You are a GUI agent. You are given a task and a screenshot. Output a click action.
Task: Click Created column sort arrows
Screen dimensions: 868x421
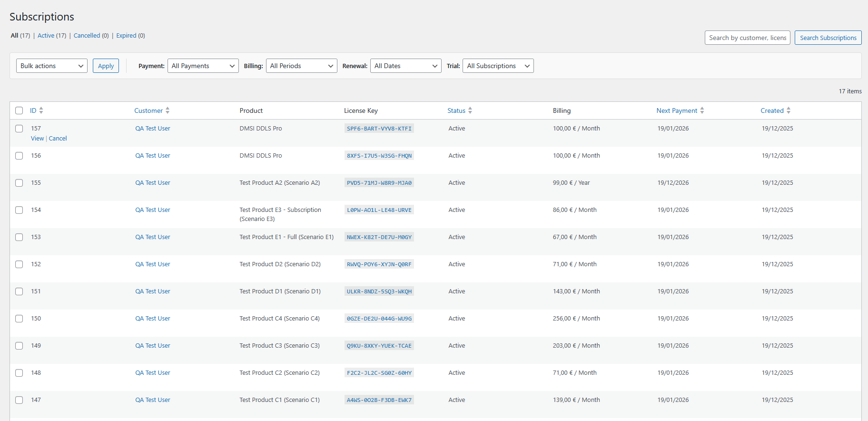tap(789, 110)
